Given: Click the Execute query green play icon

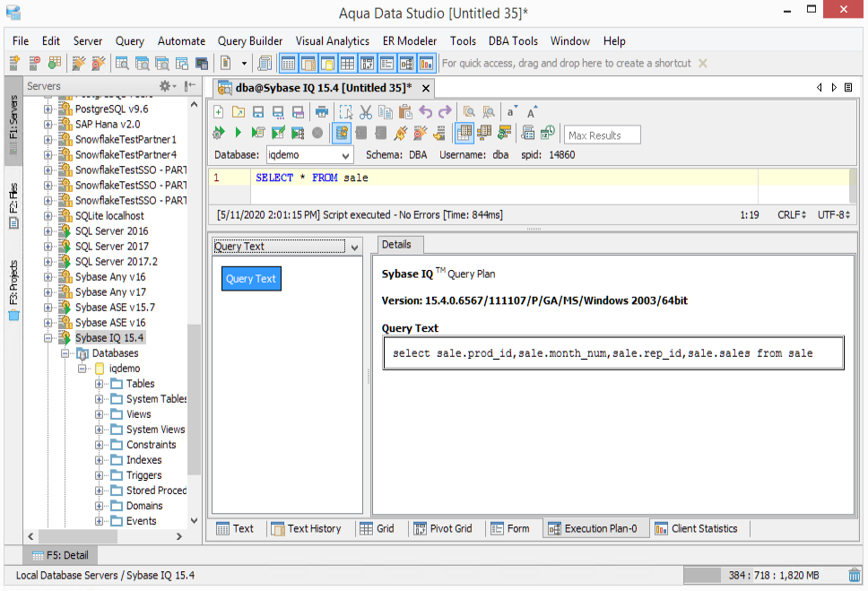Looking at the screenshot, I should point(238,133).
